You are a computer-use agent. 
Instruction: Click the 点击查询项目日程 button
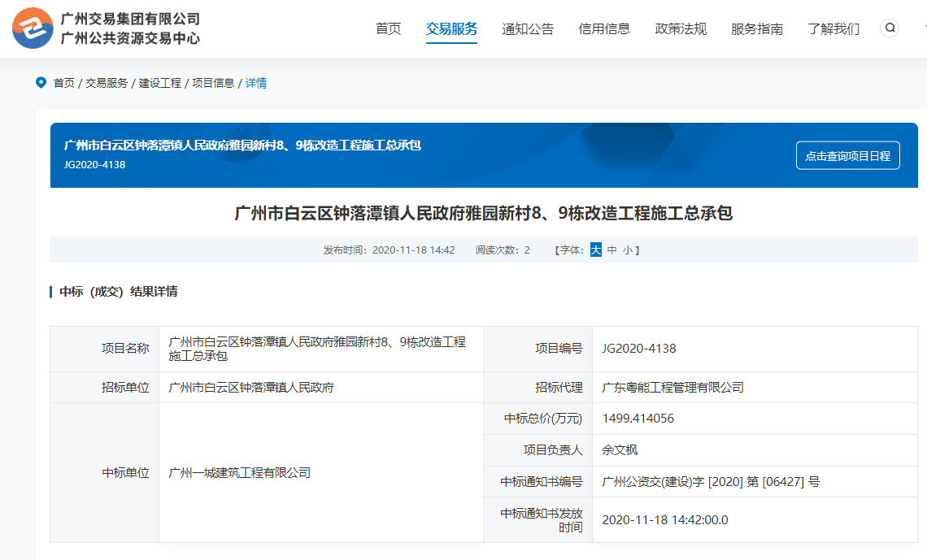(x=847, y=156)
